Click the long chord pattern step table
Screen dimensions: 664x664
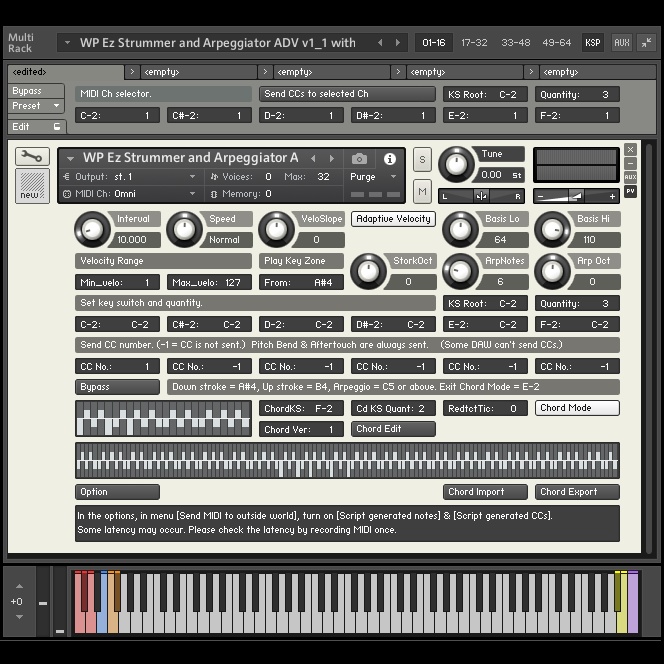[x=347, y=460]
